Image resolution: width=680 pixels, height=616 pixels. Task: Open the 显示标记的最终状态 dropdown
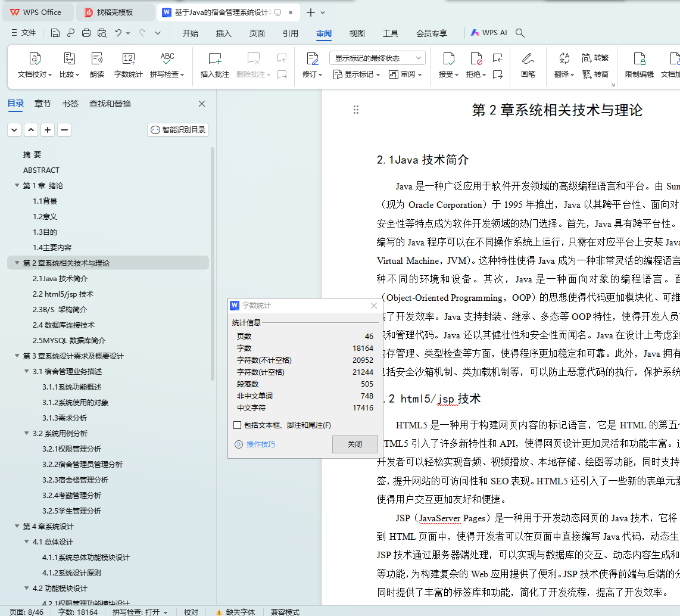pyautogui.click(x=378, y=58)
